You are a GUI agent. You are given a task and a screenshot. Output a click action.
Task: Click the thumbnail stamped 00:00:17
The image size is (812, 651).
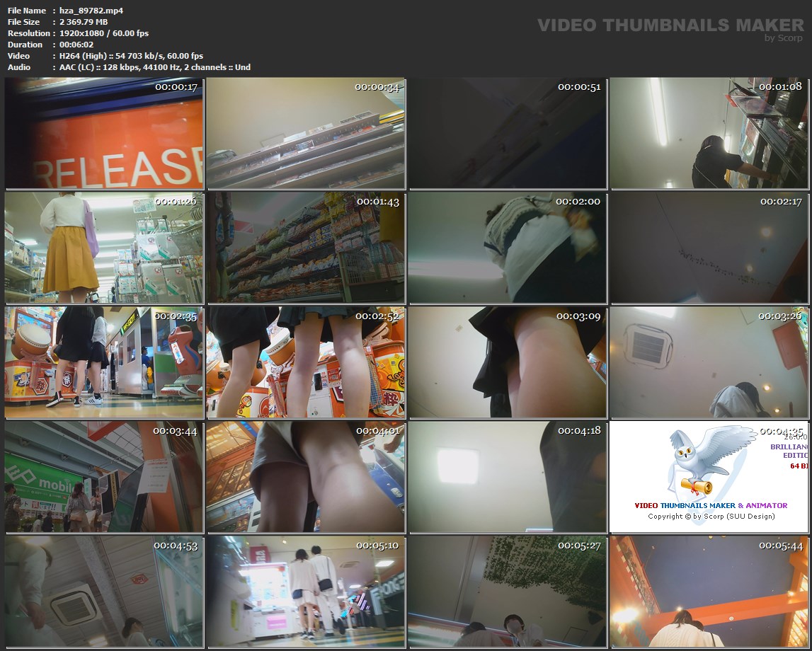click(104, 133)
